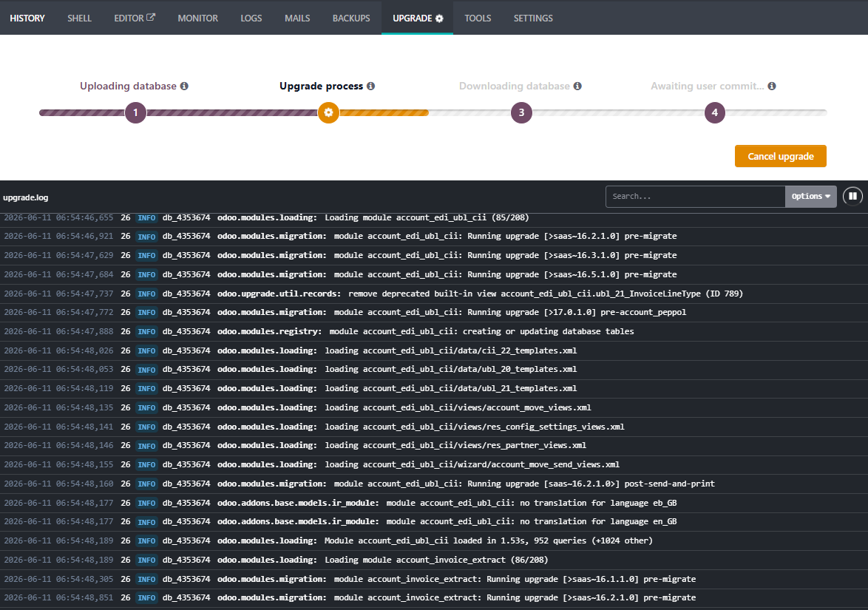Open the Options dropdown

point(811,197)
